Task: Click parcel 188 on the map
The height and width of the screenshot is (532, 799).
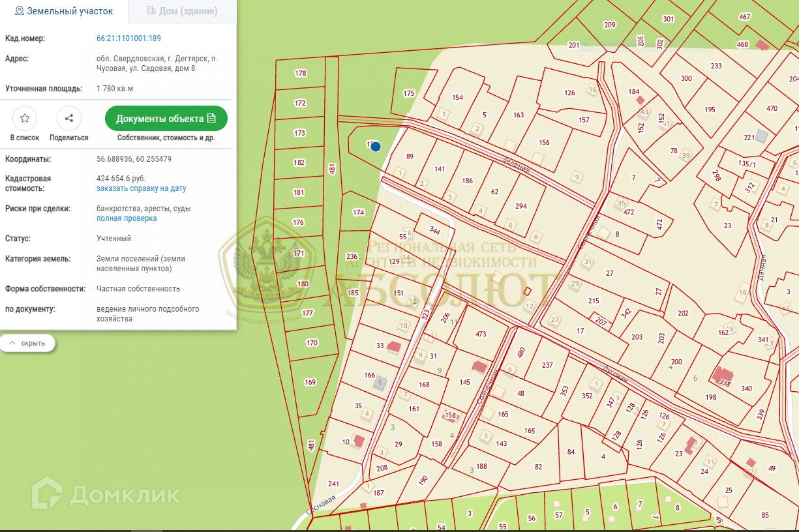Action: coord(482,466)
